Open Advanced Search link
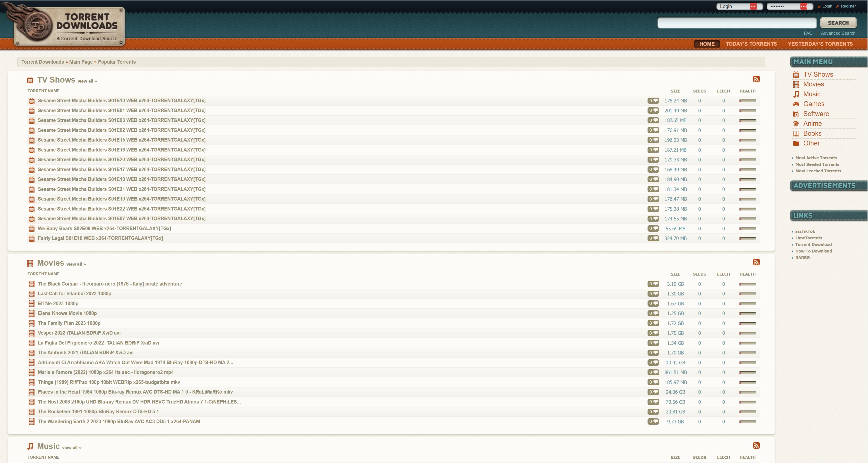The image size is (868, 463). 838,33
